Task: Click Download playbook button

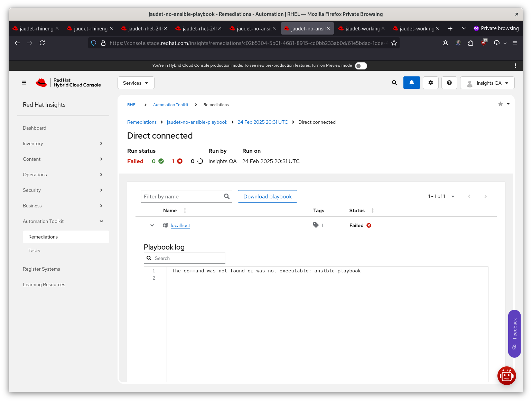Action: (268, 196)
